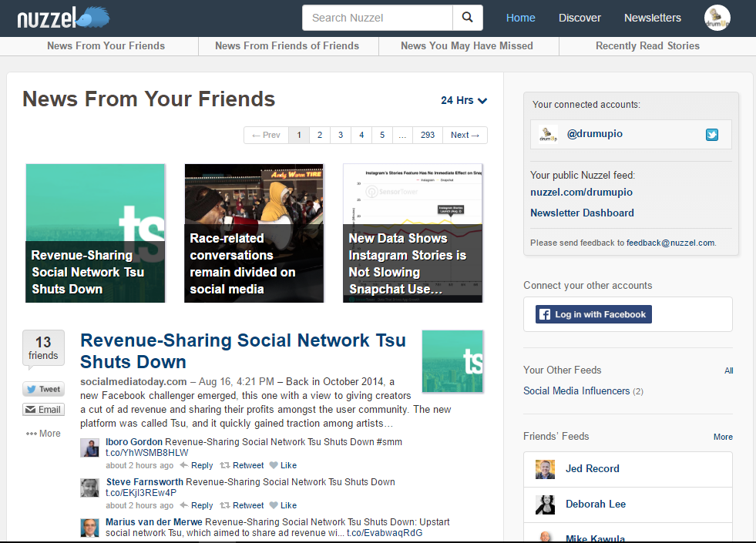756x543 pixels.
Task: Click Jed Record's avatar
Action: (545, 469)
